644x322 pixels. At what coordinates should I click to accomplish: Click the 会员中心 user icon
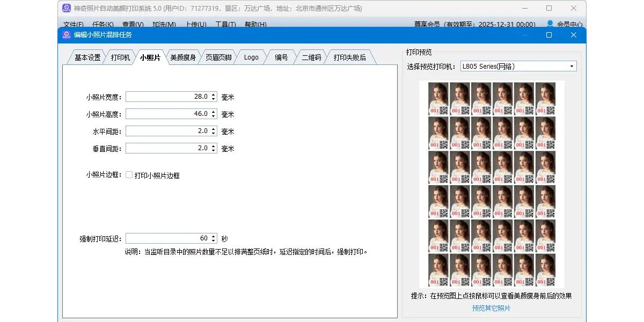point(550,24)
